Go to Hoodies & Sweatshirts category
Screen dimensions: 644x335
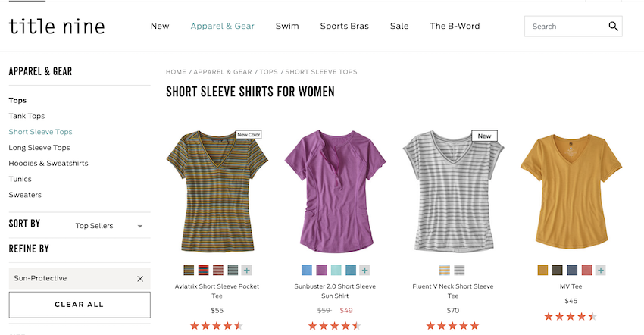click(48, 163)
